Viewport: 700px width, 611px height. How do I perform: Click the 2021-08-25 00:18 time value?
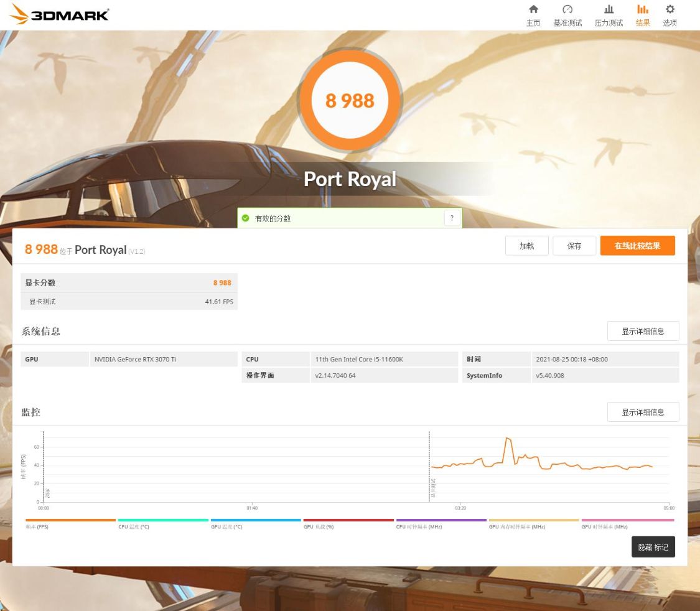tap(572, 359)
